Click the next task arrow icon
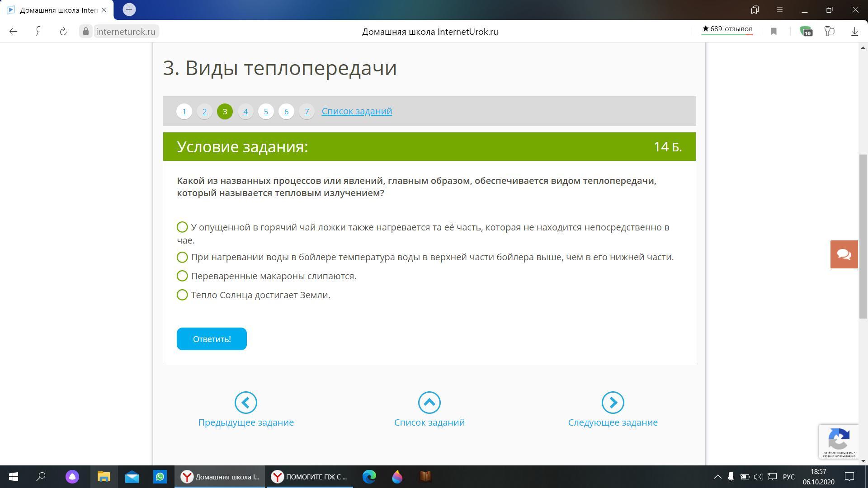868x488 pixels. coord(613,402)
